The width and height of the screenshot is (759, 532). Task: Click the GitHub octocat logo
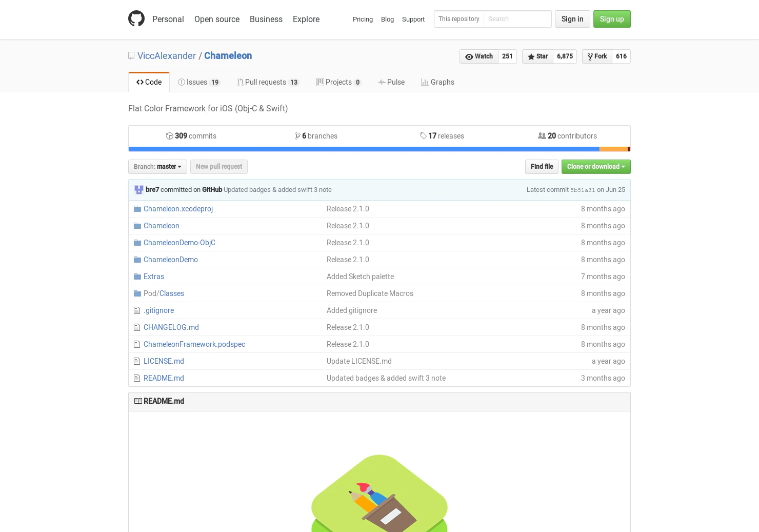(x=136, y=19)
